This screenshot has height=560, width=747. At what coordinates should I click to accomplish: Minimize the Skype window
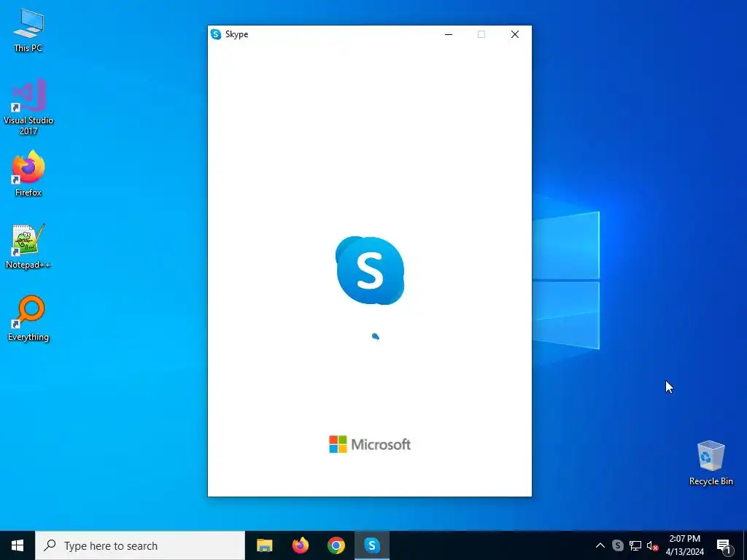[x=449, y=34]
